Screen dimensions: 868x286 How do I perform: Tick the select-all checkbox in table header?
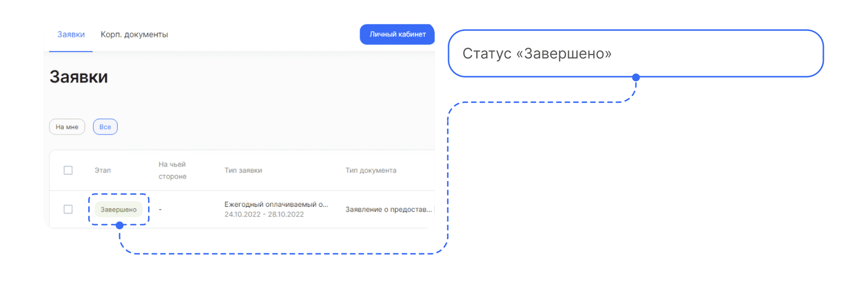(x=68, y=171)
